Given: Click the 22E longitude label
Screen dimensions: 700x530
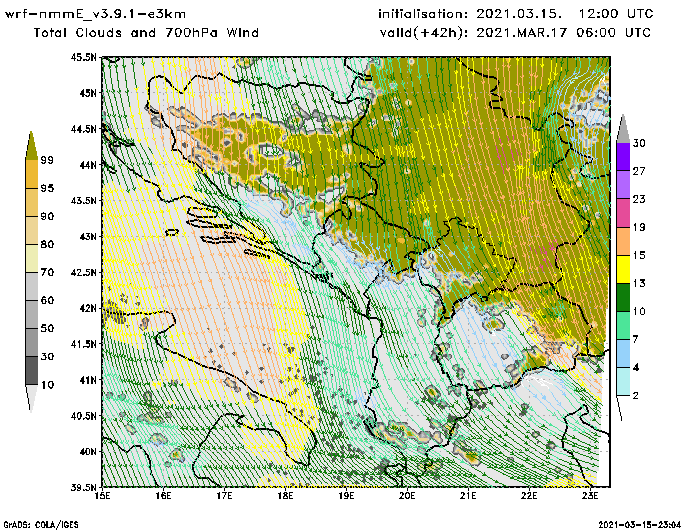Looking at the screenshot, I should coord(529,496).
